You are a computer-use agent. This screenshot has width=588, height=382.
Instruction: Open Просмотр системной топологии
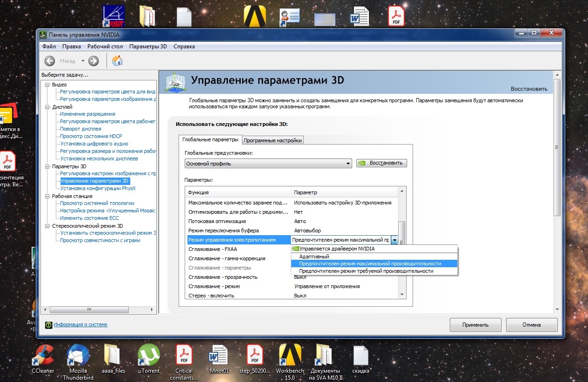pyautogui.click(x=97, y=203)
